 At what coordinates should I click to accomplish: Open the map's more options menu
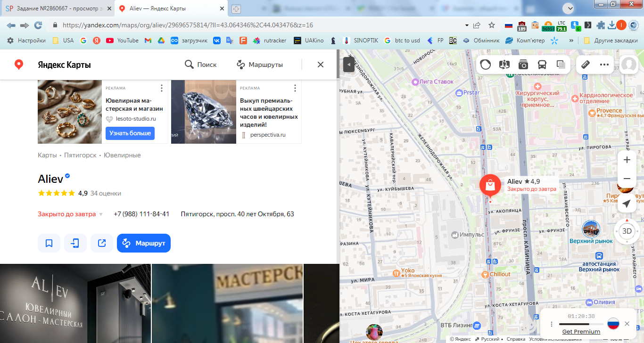[604, 65]
